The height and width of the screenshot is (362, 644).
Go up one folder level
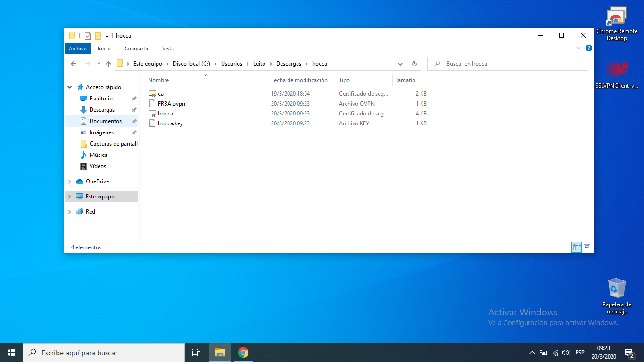[x=108, y=64]
